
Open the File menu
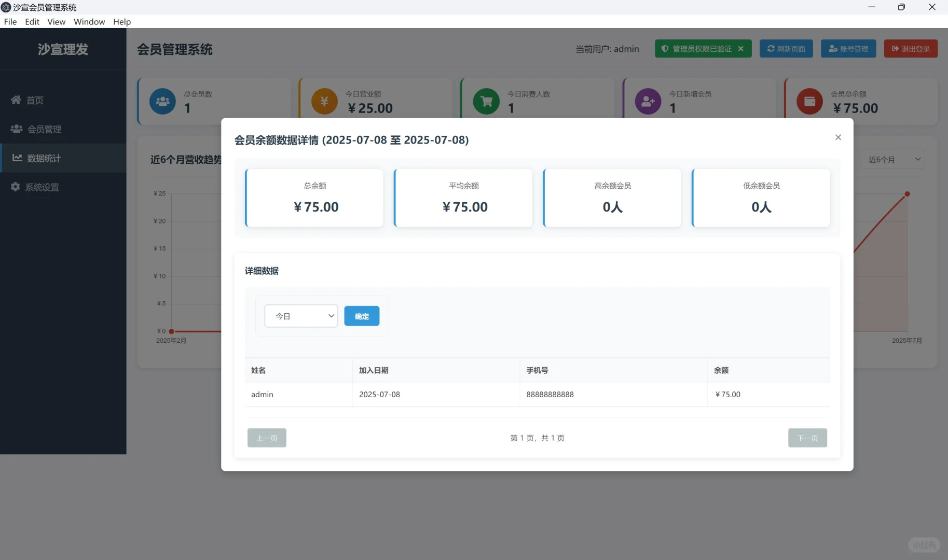click(x=10, y=22)
